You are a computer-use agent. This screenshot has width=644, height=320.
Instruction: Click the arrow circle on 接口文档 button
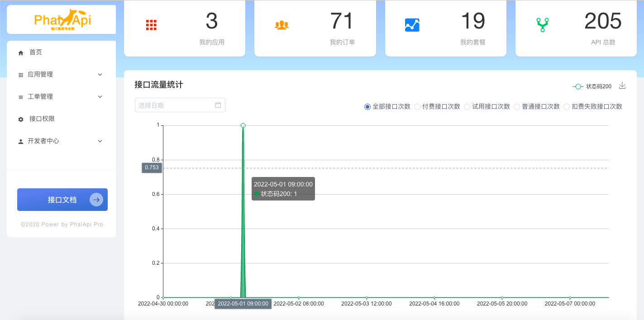coord(96,200)
